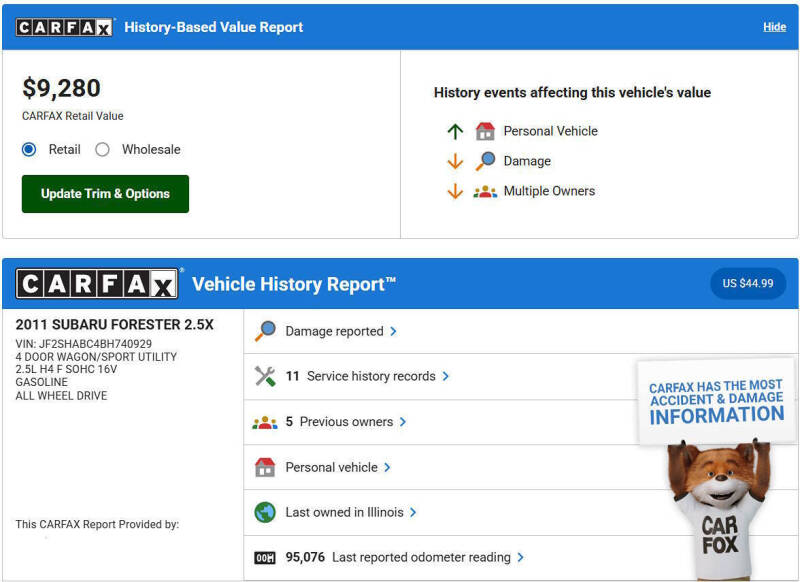Select the Wholesale radio button
Image resolution: width=800 pixels, height=582 pixels.
coord(102,150)
